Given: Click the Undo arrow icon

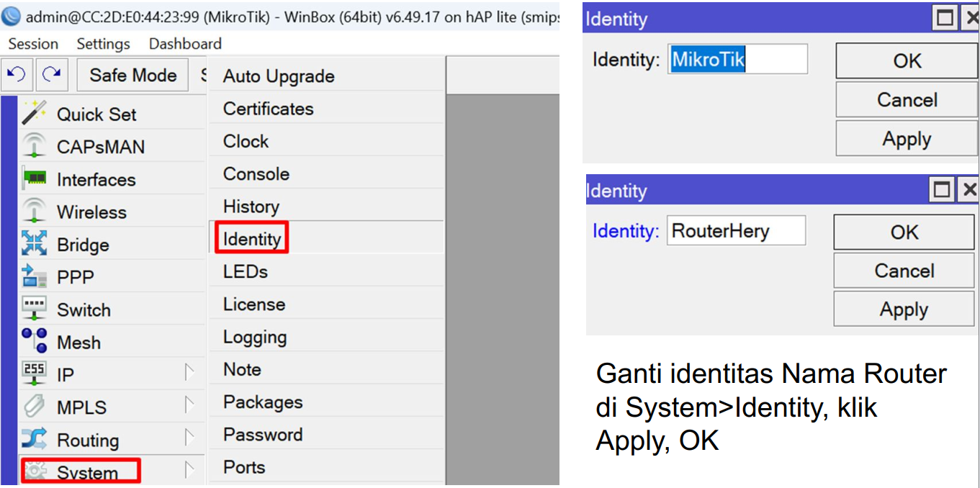Looking at the screenshot, I should [x=16, y=74].
